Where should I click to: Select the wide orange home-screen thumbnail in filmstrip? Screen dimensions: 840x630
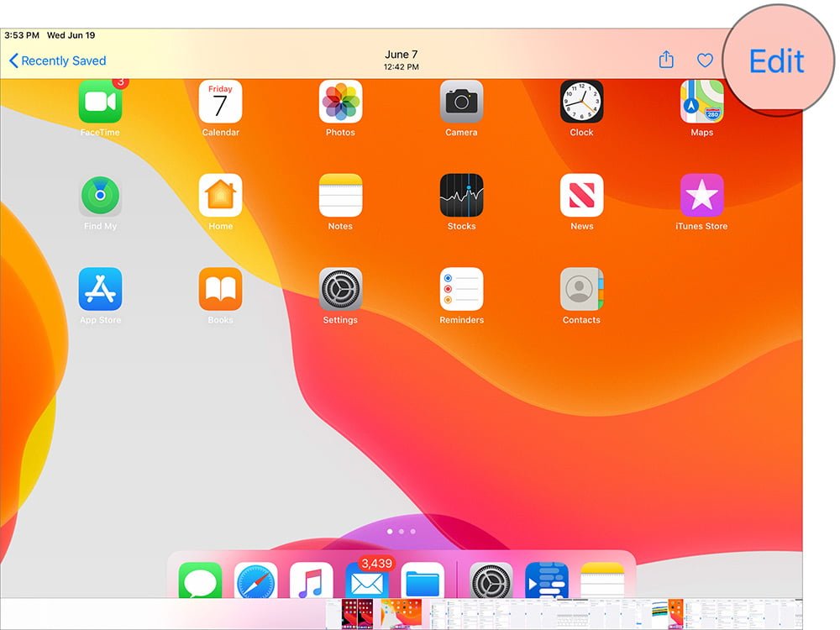[x=402, y=614]
